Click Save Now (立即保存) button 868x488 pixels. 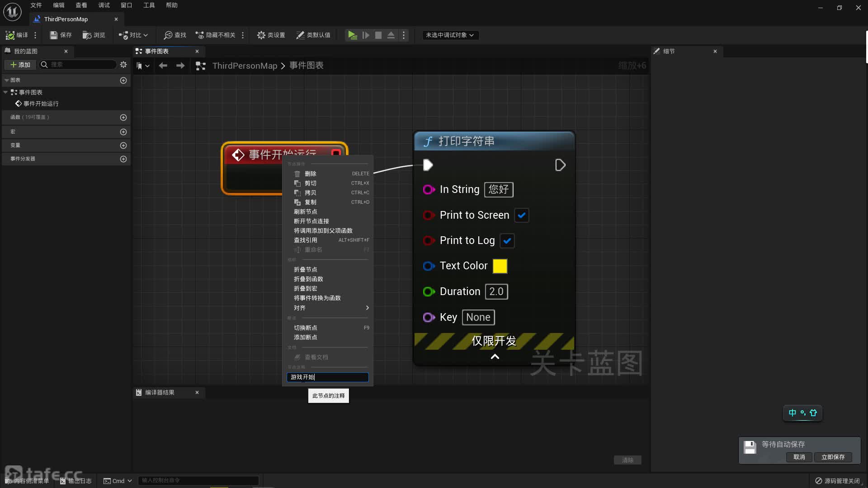[x=833, y=457]
